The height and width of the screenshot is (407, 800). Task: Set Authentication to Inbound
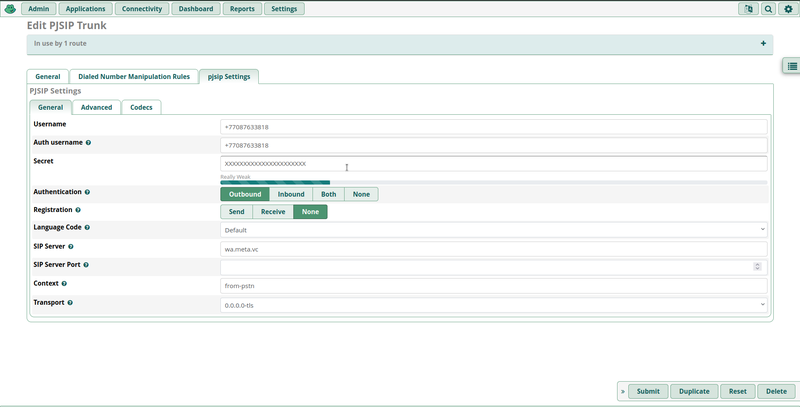click(x=291, y=194)
